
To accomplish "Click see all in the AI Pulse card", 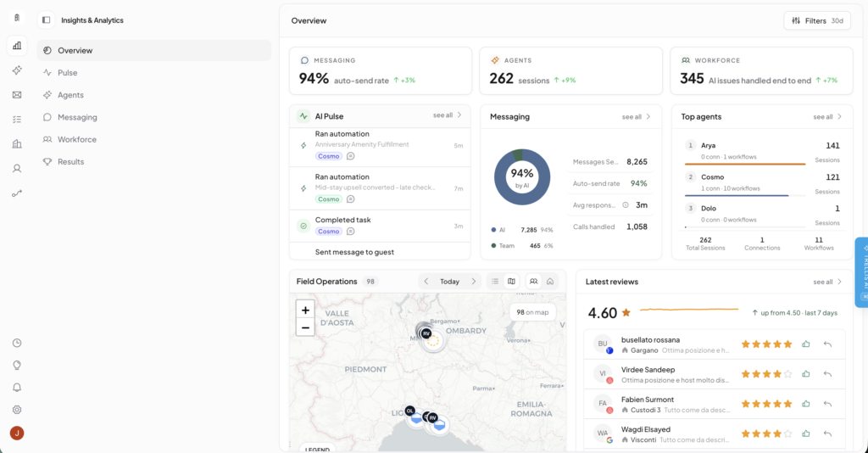I will [448, 115].
